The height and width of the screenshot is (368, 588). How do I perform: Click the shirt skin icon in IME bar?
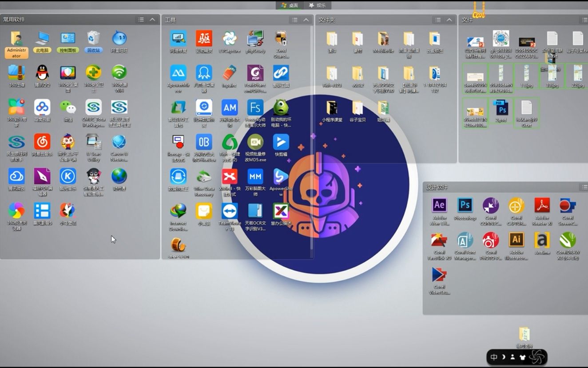522,357
